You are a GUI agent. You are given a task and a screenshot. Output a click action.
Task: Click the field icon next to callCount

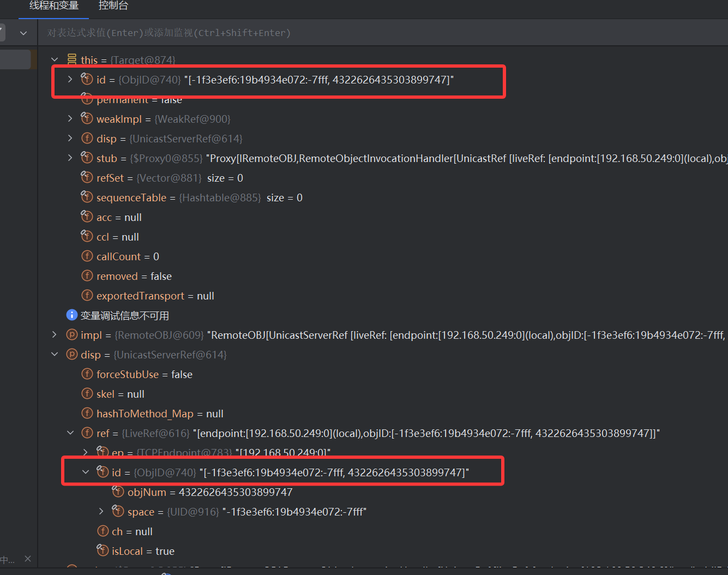87,256
